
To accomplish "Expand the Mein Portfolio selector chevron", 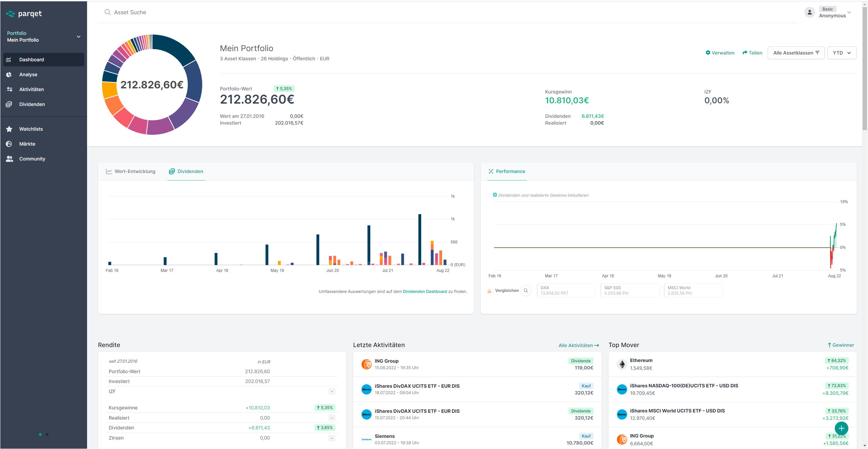I will pos(79,37).
